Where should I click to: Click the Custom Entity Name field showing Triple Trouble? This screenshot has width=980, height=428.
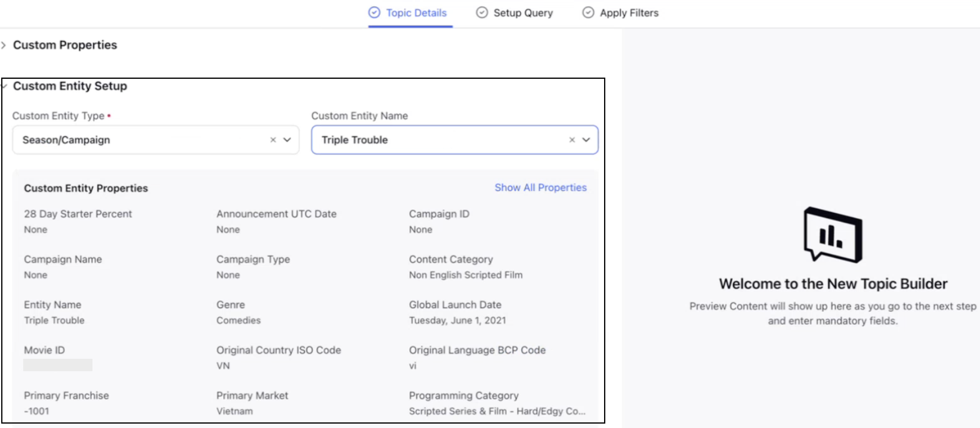pos(455,140)
